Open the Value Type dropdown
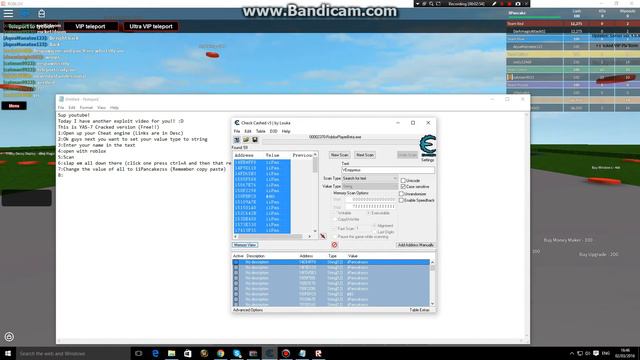Image resolution: width=640 pixels, height=360 pixels. click(x=369, y=186)
